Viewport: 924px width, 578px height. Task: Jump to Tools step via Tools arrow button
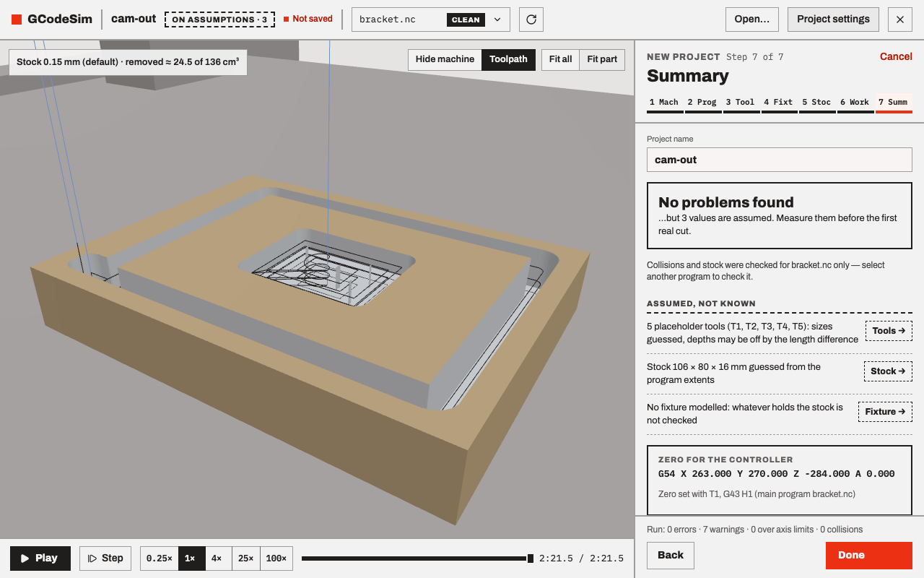point(889,331)
